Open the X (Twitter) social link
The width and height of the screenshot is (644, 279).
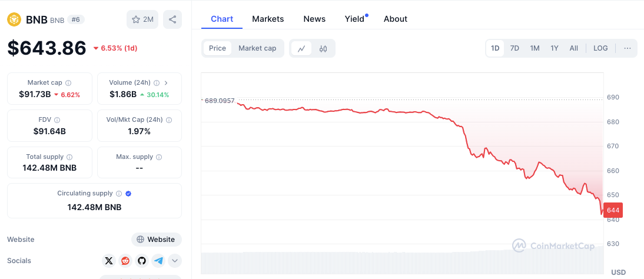[109, 260]
